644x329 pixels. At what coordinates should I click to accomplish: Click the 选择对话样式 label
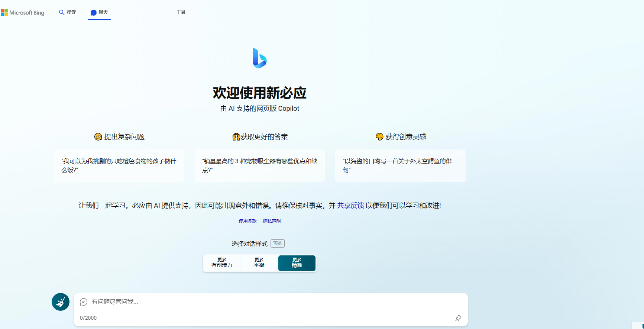[x=250, y=244]
